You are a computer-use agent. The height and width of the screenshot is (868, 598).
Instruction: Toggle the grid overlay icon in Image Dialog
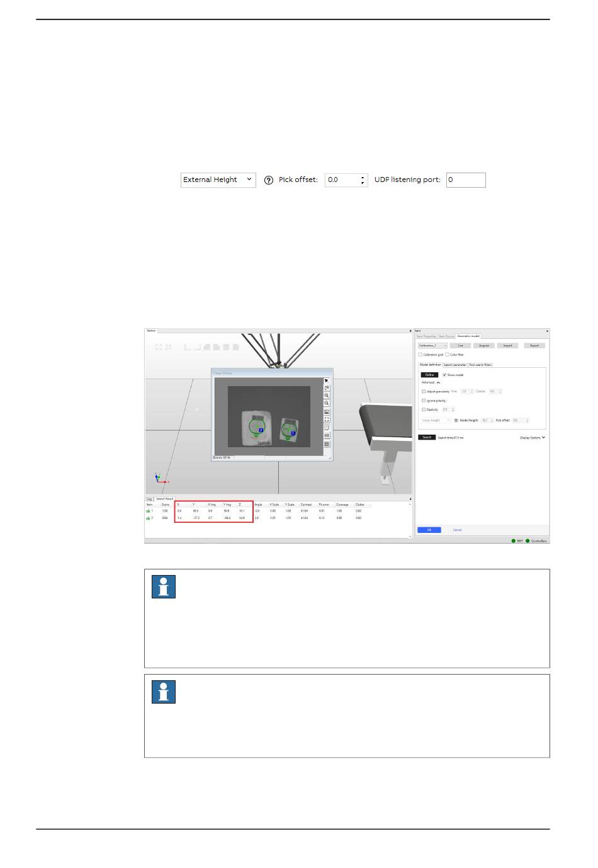327,435
